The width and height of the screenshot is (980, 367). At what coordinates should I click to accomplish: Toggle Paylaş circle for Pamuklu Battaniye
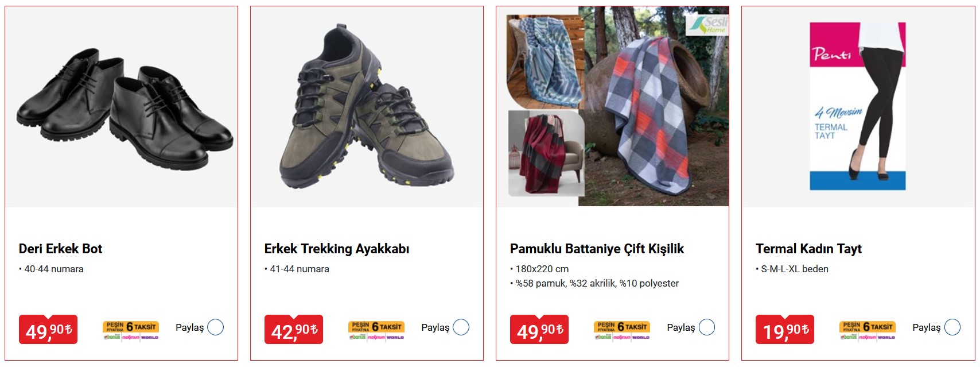click(x=707, y=327)
